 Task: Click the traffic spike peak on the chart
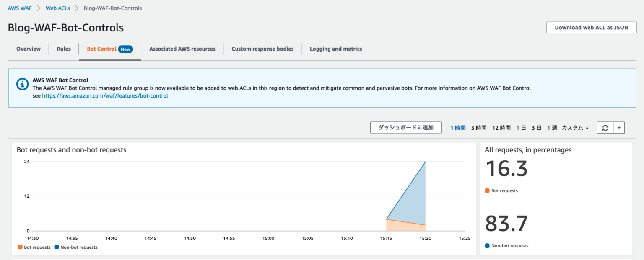pos(425,162)
